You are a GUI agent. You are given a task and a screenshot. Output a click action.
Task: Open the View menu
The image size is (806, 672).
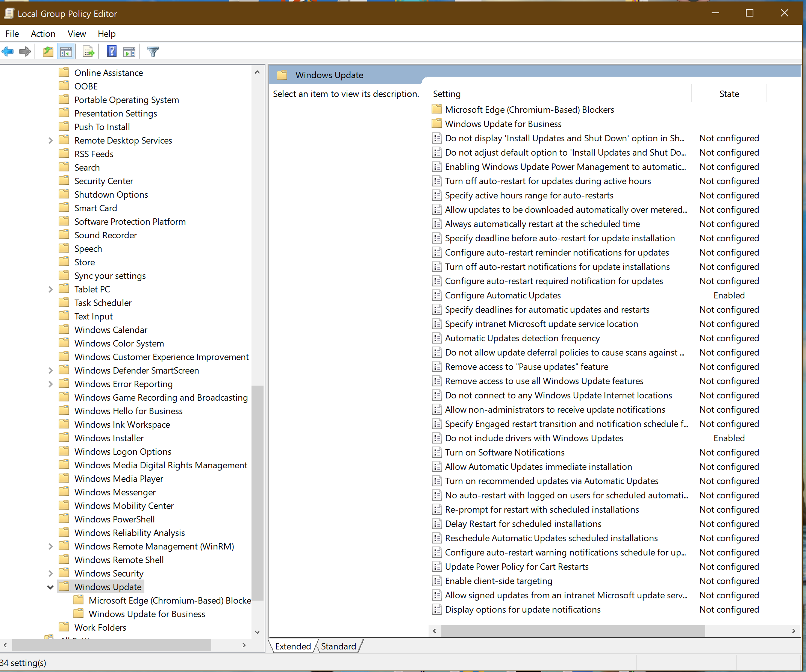77,34
